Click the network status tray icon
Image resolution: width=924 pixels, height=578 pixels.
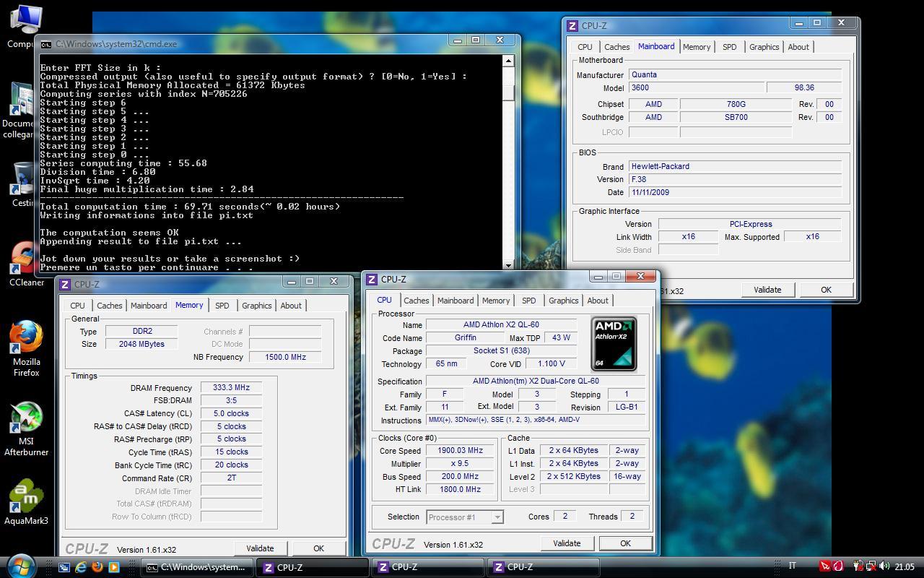(871, 566)
